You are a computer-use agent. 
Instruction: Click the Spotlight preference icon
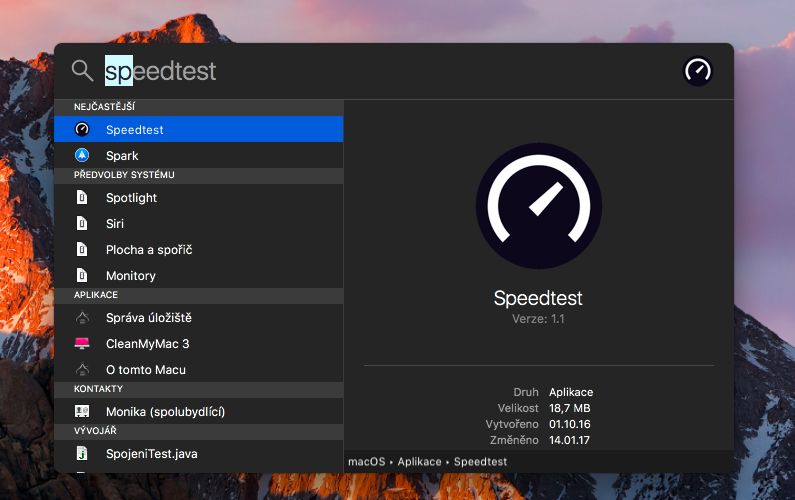(83, 198)
